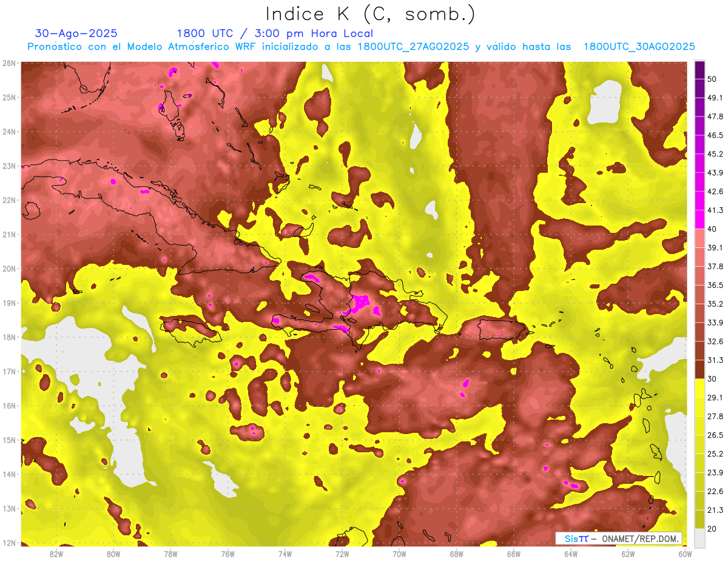Click the 18N latitude label
The height and width of the screenshot is (562, 728).
[x=9, y=337]
